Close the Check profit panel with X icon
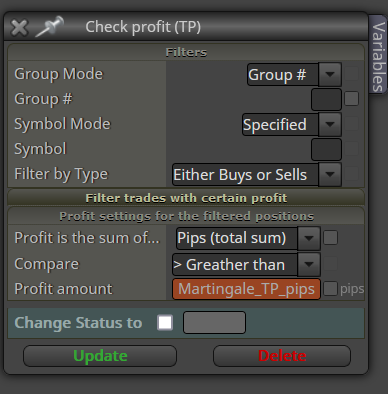388x394 pixels. (19, 27)
